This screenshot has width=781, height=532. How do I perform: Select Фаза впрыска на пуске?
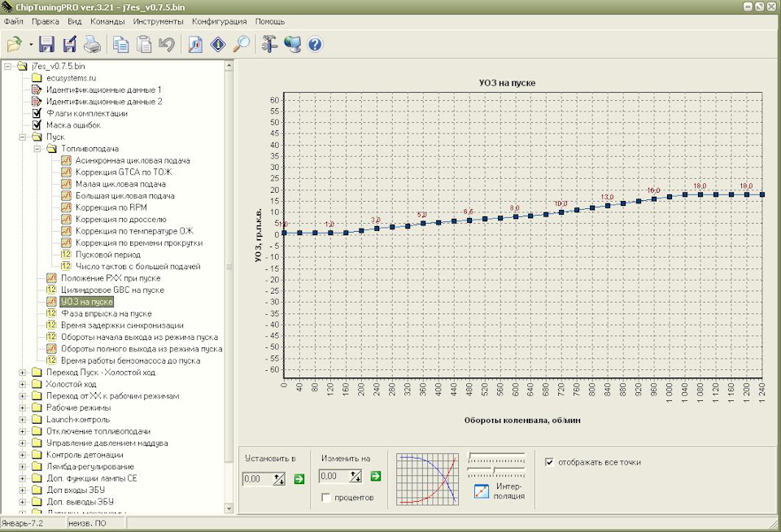click(106, 314)
